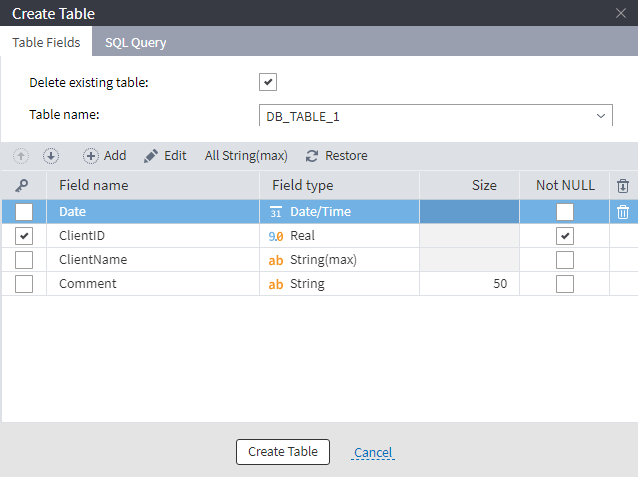Disable Not NULL for ClientID

(565, 236)
